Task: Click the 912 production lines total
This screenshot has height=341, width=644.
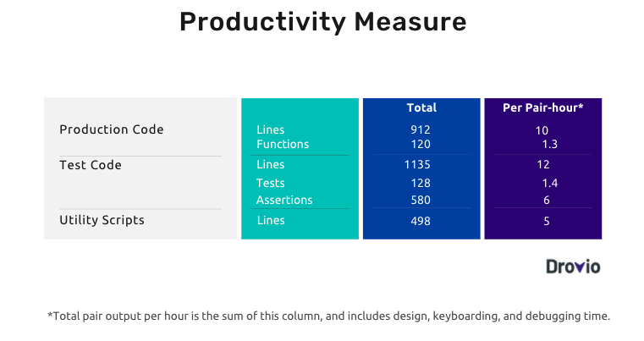Action: [421, 129]
